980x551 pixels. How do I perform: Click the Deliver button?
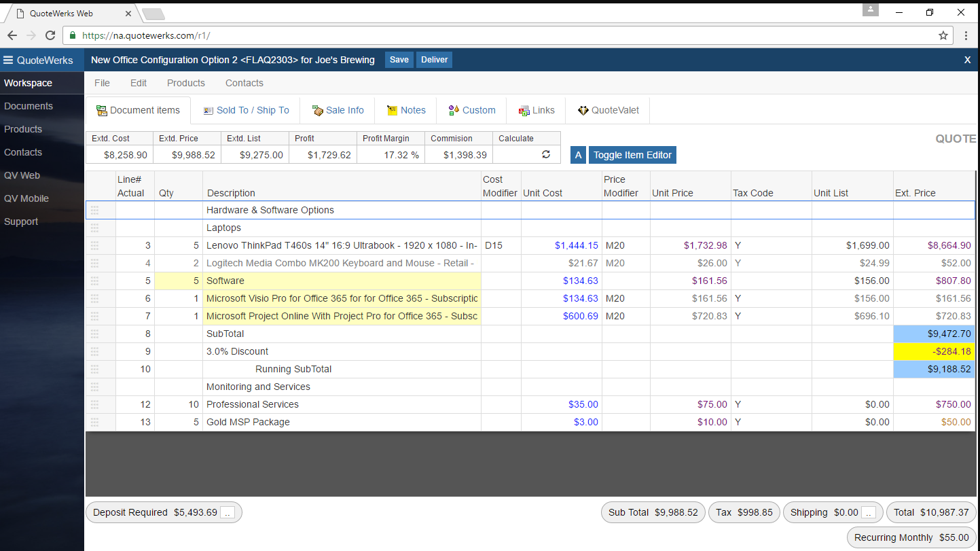pos(435,60)
